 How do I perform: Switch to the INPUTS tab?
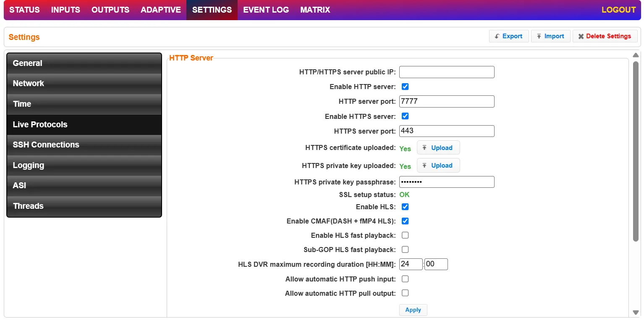point(65,10)
